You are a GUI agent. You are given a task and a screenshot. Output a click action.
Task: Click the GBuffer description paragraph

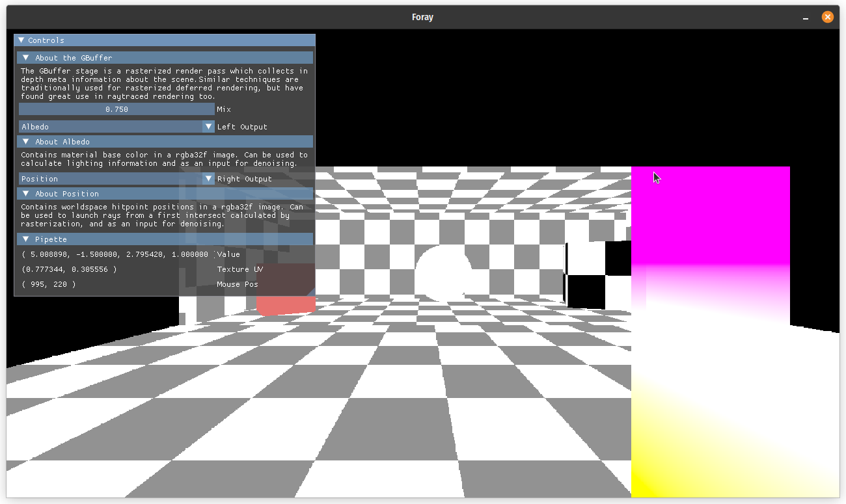pos(164,83)
